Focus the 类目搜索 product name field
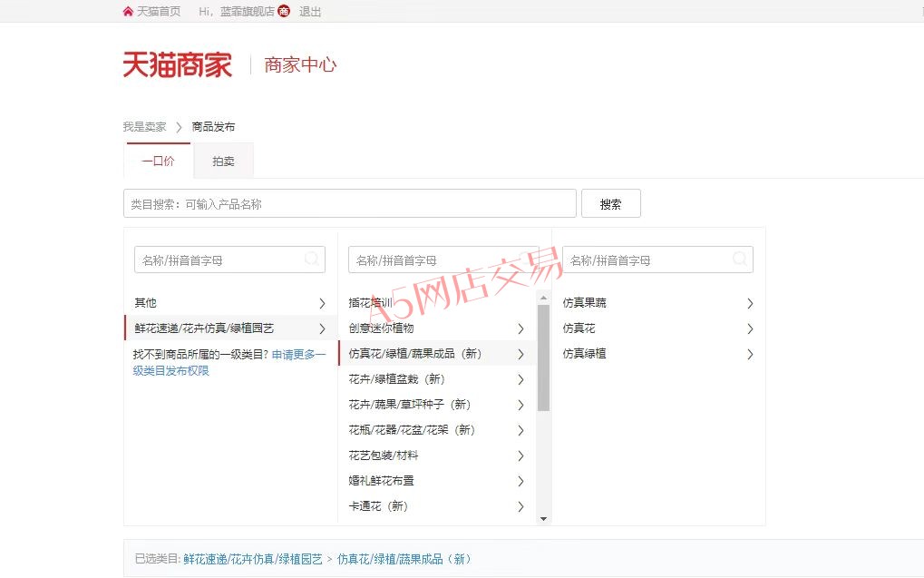 [x=349, y=203]
